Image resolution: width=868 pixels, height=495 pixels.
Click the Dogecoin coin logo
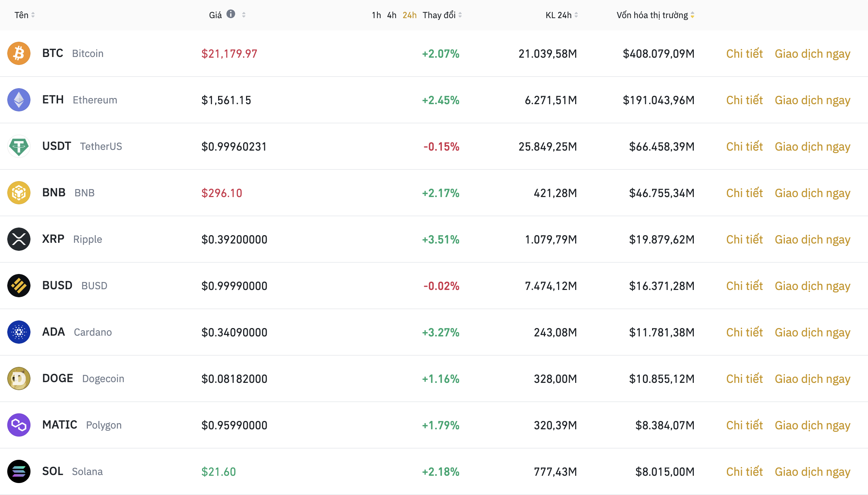[x=19, y=379]
